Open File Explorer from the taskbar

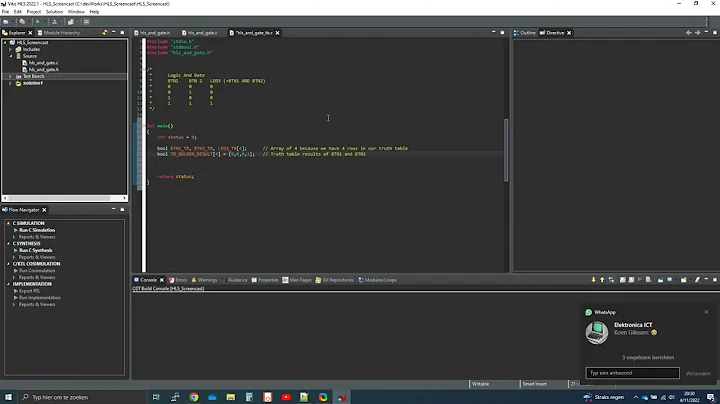pyautogui.click(x=231, y=397)
